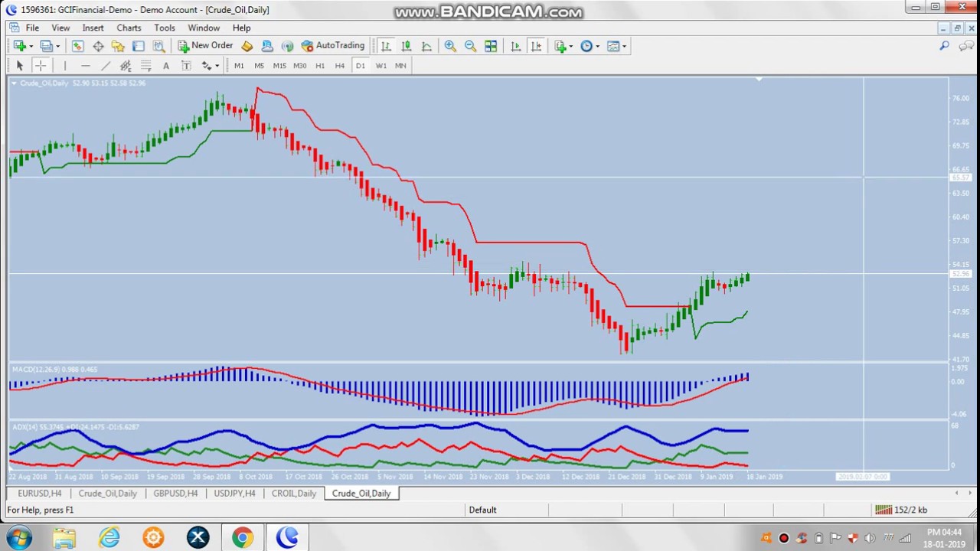Toggle Chart Shift icon
Screen dimensions: 980x551
tap(536, 46)
